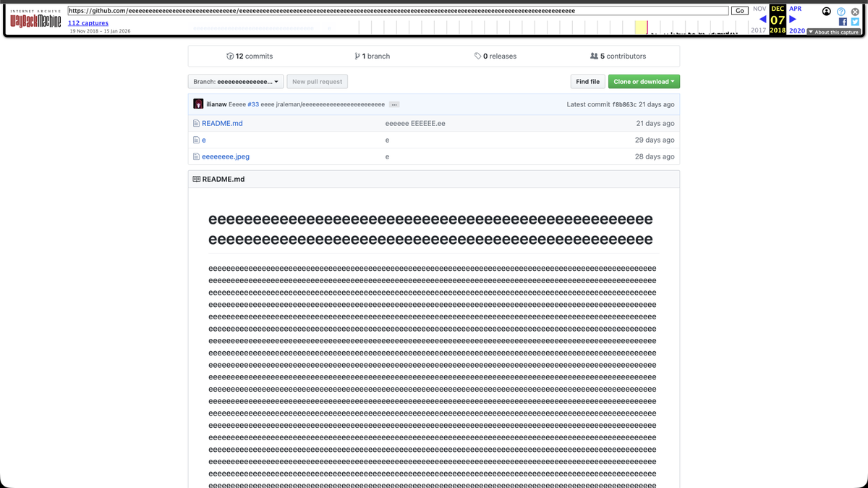Open pull request #33 link
Image resolution: width=868 pixels, height=488 pixels.
(253, 104)
